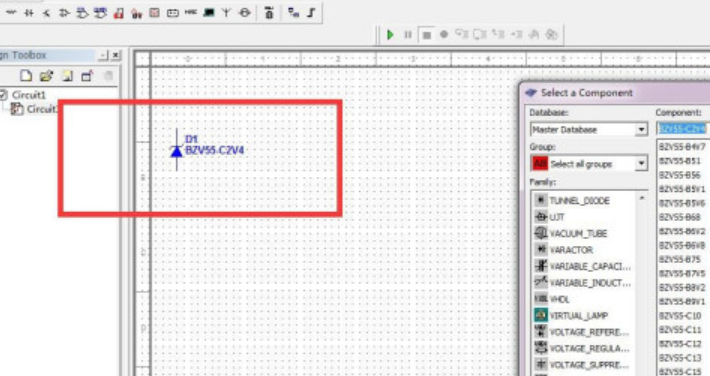
Task: Choose BZV55-C11 in component list
Action: [x=680, y=330]
